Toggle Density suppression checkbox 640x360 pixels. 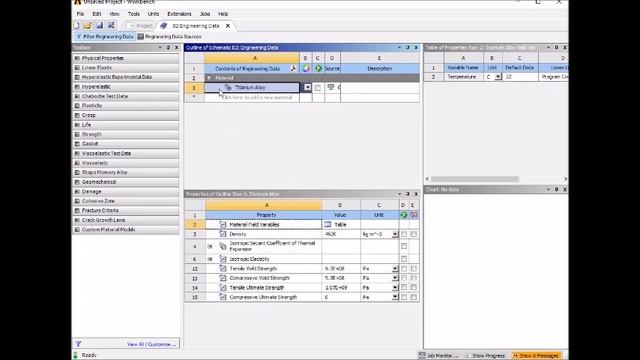[x=404, y=234]
